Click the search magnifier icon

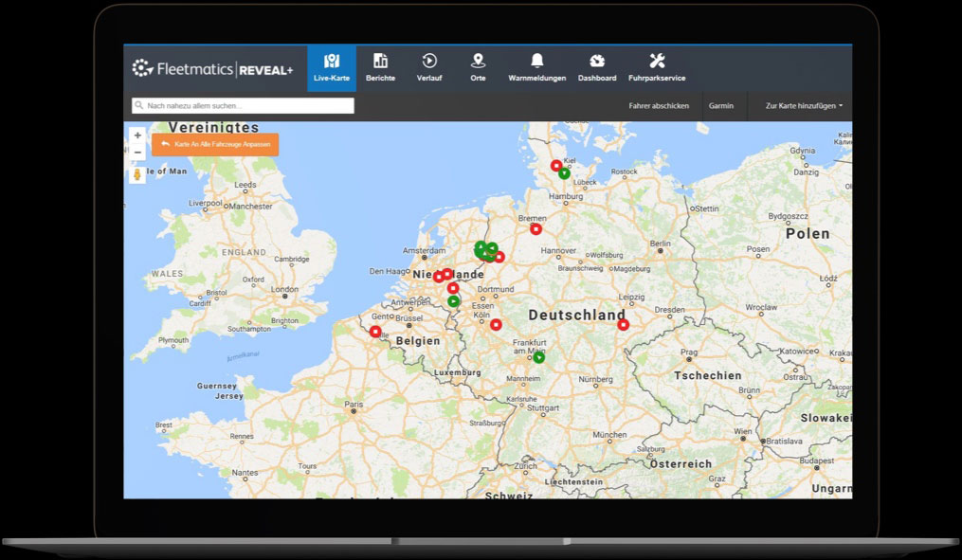click(139, 105)
